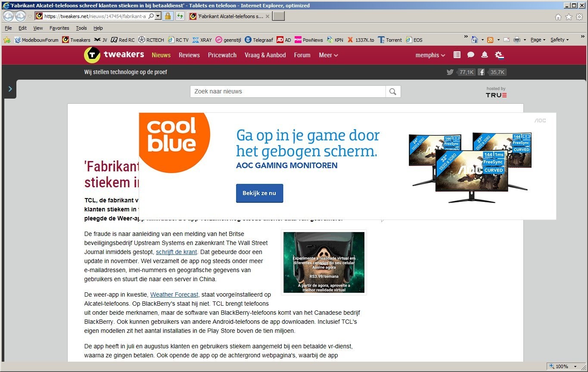Expand the Home button dropdown arrow
The image size is (588, 372).
click(x=482, y=40)
